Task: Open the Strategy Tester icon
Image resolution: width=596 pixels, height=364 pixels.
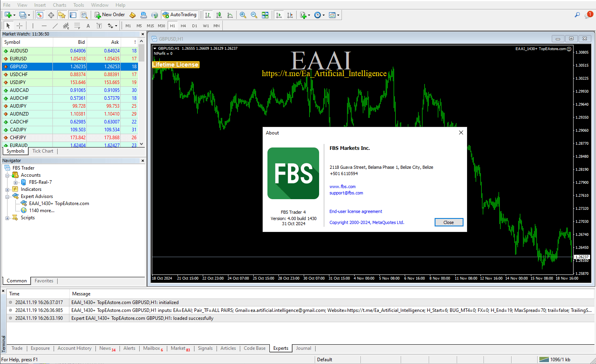Action: pos(84,15)
